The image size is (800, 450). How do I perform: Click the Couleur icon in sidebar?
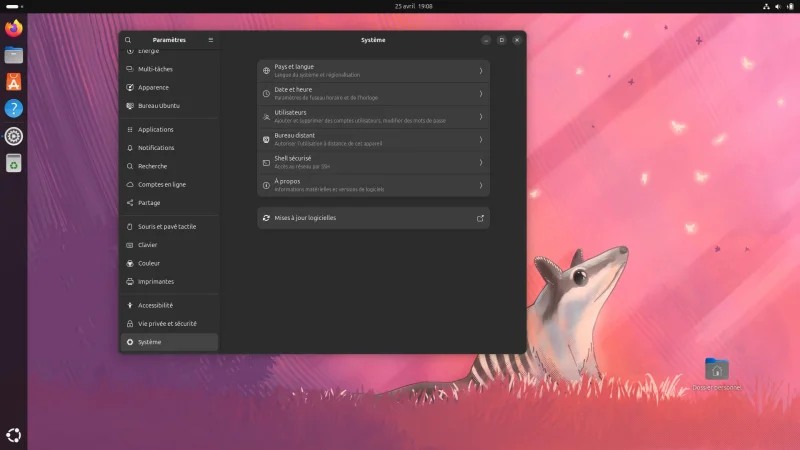click(x=130, y=263)
